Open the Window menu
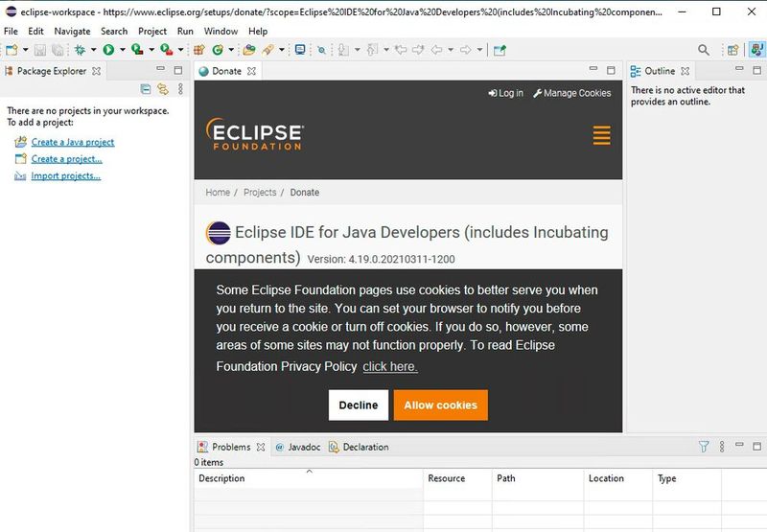Screen dimensions: 767x532 [221, 32]
